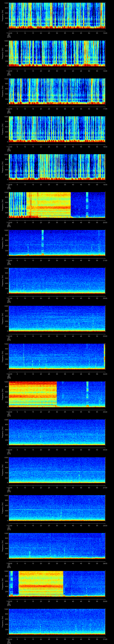Click the 20:00 end time label
Viewport: 114px width, 644px height.
pyautogui.click(x=105, y=223)
